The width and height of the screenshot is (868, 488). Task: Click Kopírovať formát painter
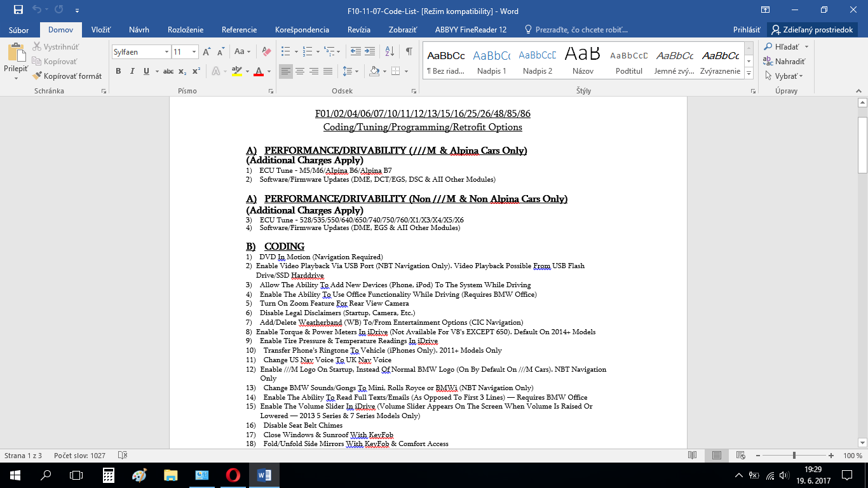click(67, 76)
